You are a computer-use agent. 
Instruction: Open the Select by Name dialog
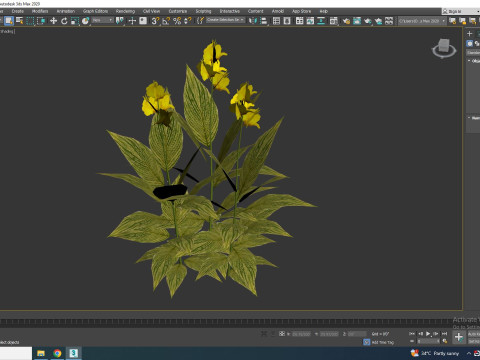20,21
